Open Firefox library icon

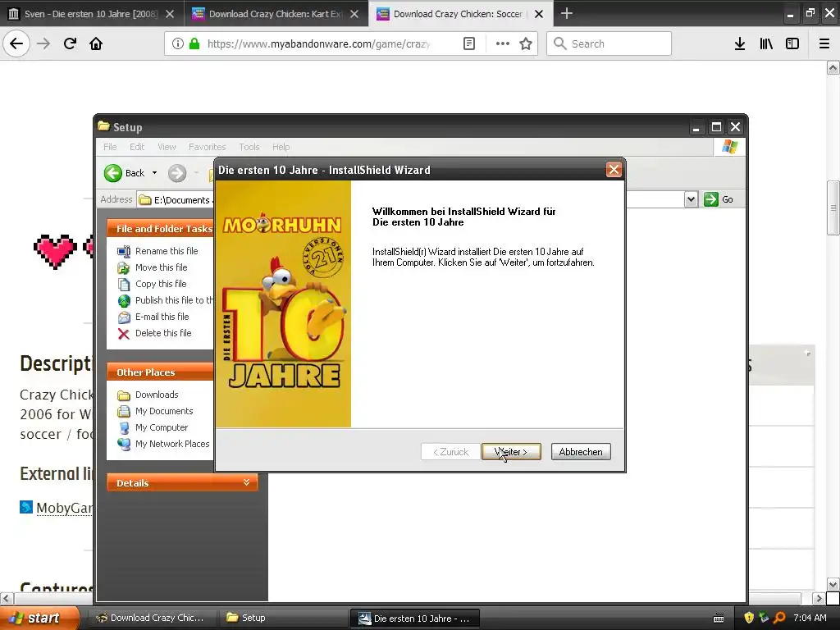click(x=766, y=43)
